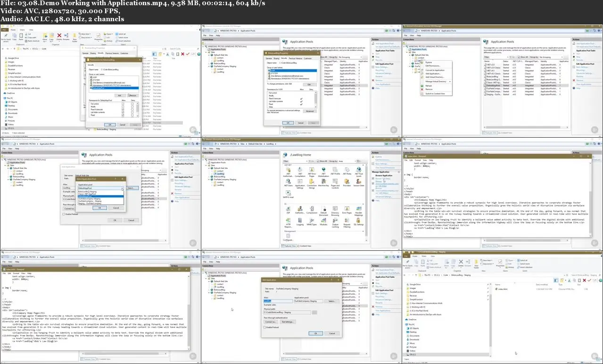Click Browse *:80 (http) link under Browse Application

tap(383, 179)
